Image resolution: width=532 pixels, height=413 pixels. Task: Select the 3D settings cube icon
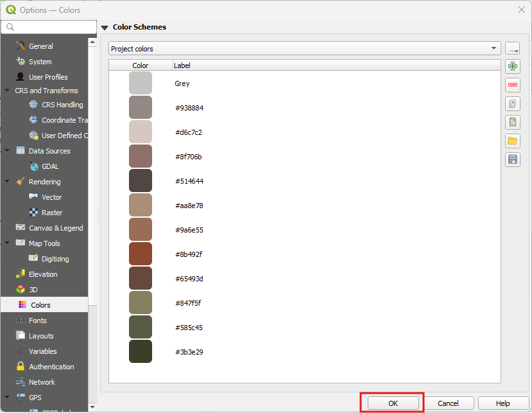pos(21,290)
